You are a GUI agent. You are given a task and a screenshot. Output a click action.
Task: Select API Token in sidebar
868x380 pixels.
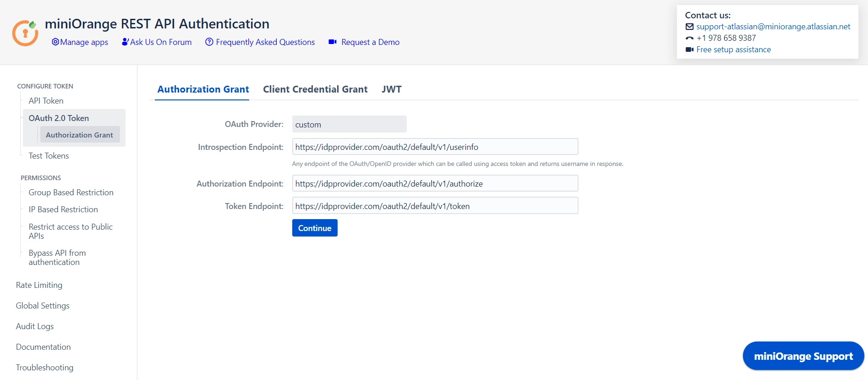(x=46, y=101)
